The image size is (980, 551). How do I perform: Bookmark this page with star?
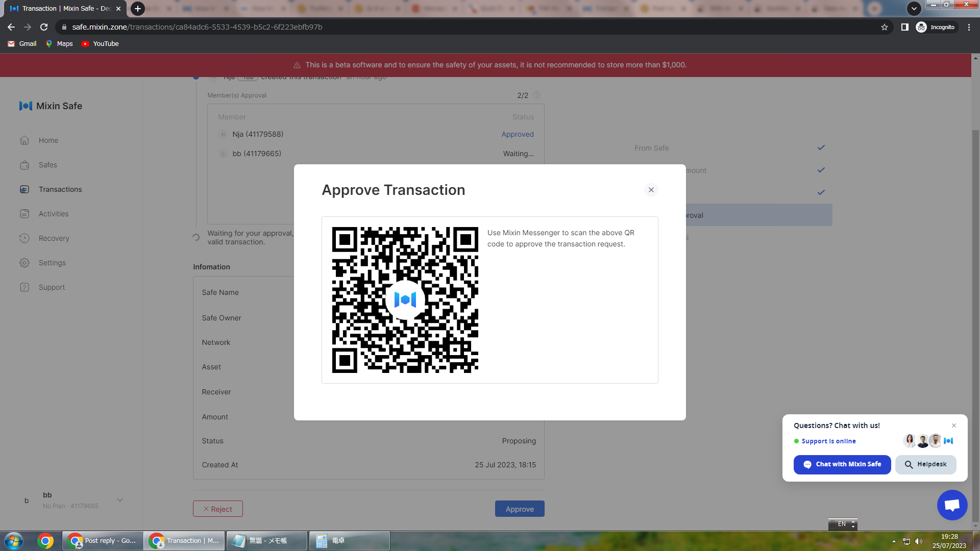885,27
